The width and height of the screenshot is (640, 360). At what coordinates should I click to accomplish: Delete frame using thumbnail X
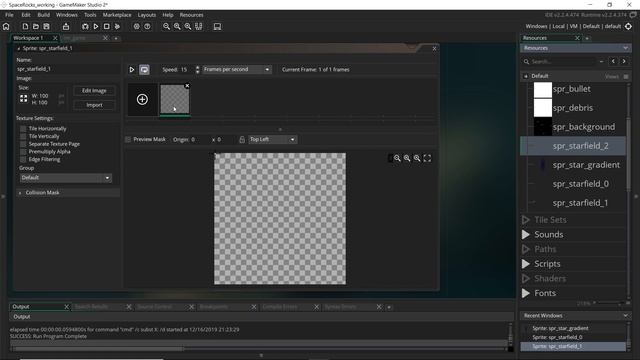point(187,86)
